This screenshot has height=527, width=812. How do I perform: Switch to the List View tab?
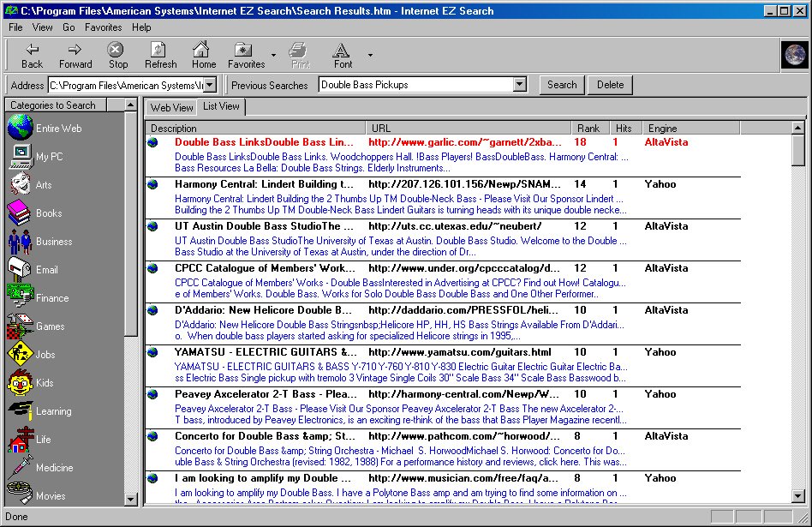(221, 106)
